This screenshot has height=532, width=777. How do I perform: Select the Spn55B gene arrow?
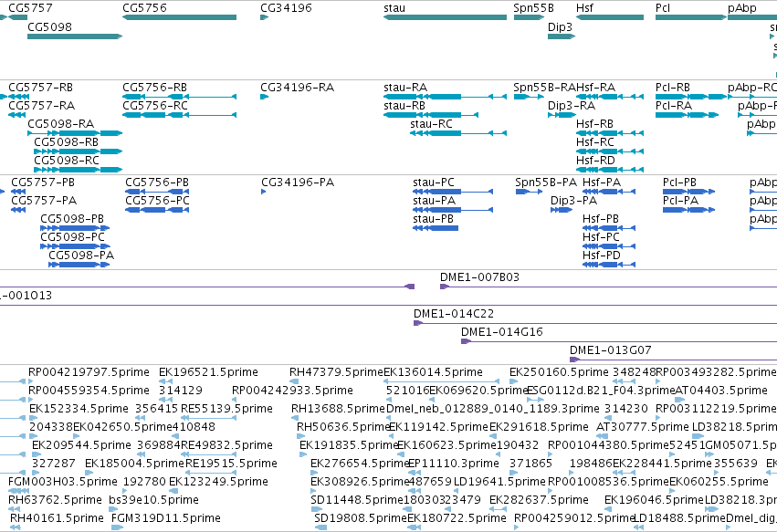pyautogui.click(x=529, y=17)
